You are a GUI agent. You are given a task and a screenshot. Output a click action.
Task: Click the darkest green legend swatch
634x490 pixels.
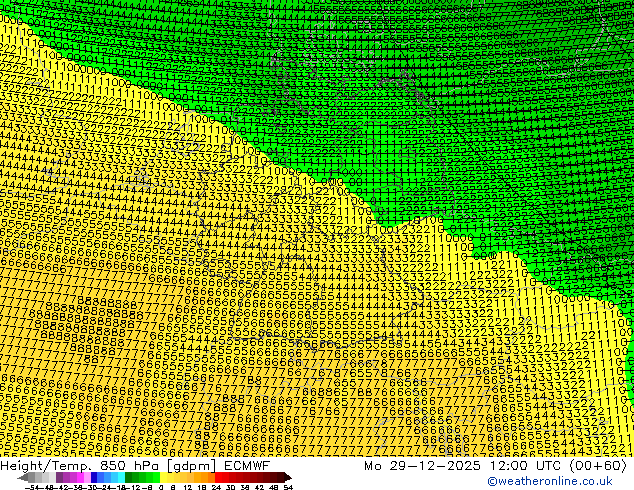coord(128,478)
